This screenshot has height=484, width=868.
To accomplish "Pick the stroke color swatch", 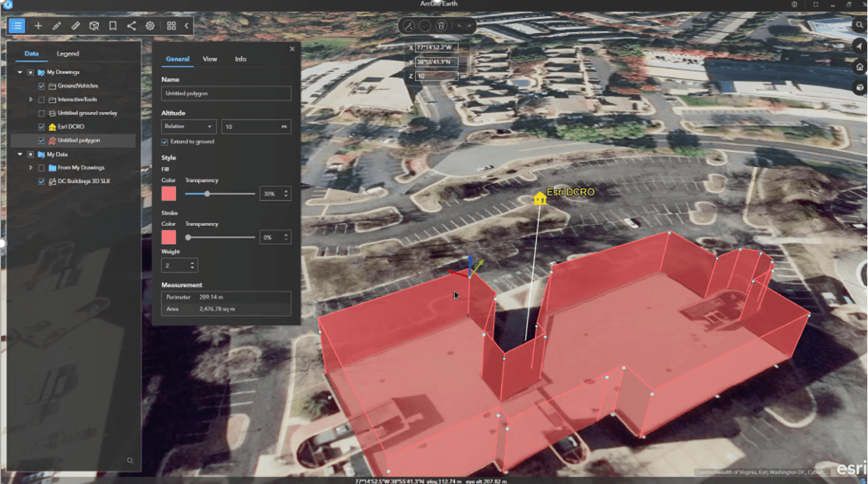I will (x=169, y=238).
